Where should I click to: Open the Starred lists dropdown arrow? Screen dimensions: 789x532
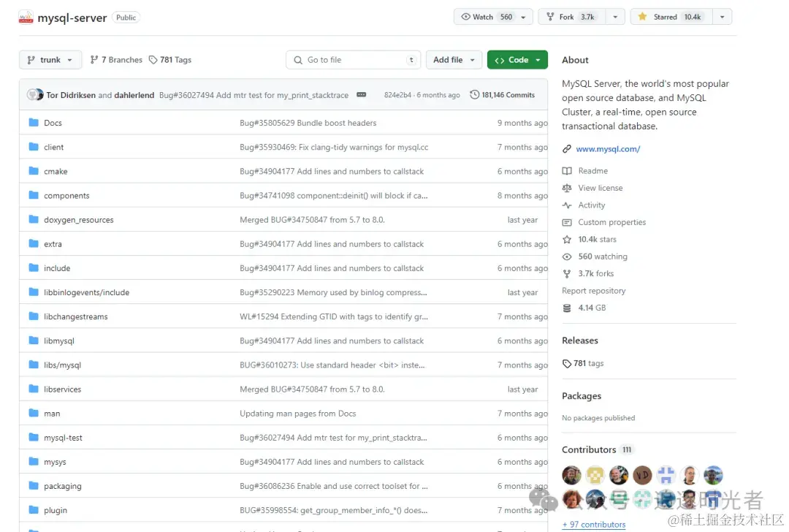tap(722, 17)
